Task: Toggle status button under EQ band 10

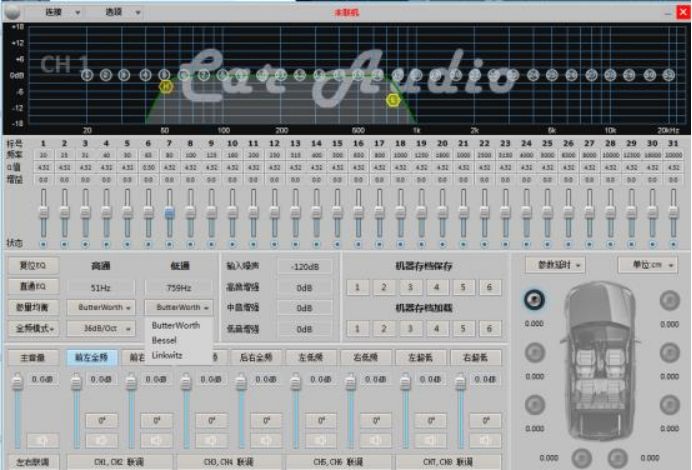Action: coord(232,244)
